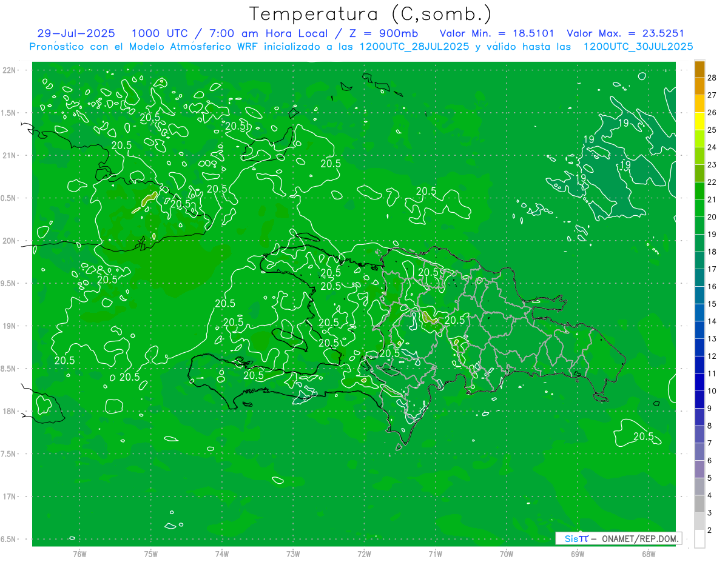728x562 pixels.
Task: Click the color scale label "11"
Action: coord(712,373)
